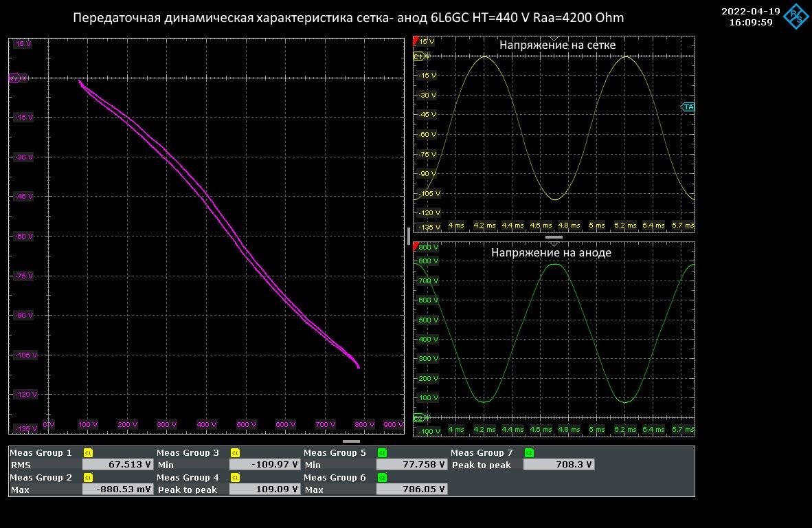
Task: Click the RMS value 67.513 V field
Action: click(118, 465)
